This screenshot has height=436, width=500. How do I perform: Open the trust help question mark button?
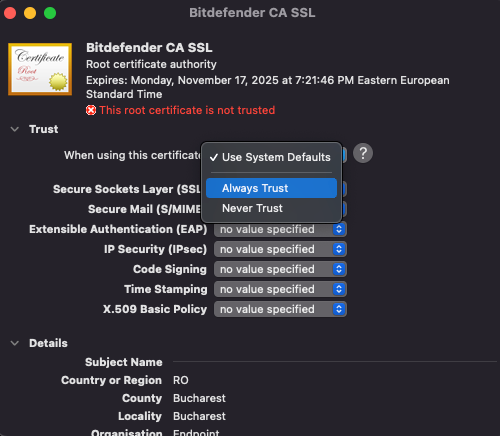[x=363, y=153]
